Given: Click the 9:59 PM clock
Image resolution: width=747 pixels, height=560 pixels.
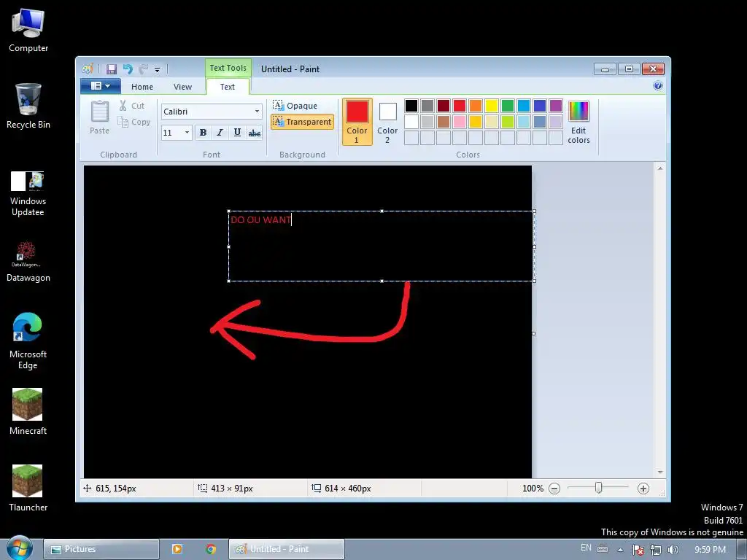Looking at the screenshot, I should click(x=710, y=550).
